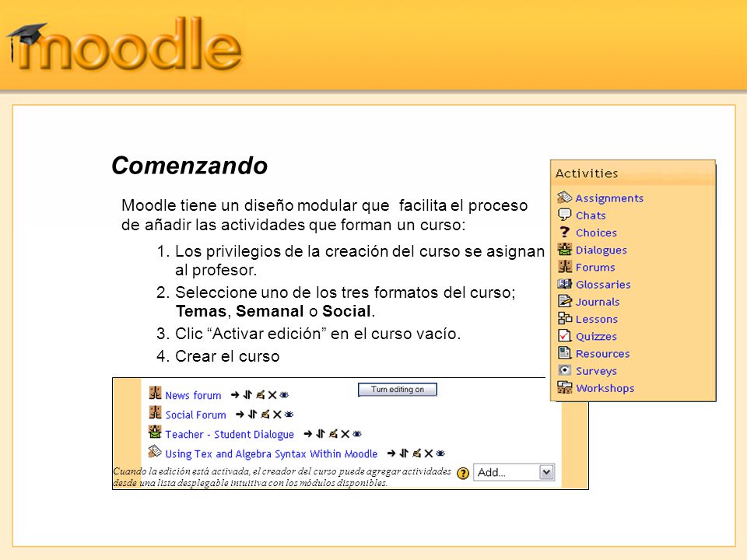747x560 pixels.
Task: Open the Glossaries activity link
Action: click(x=603, y=285)
